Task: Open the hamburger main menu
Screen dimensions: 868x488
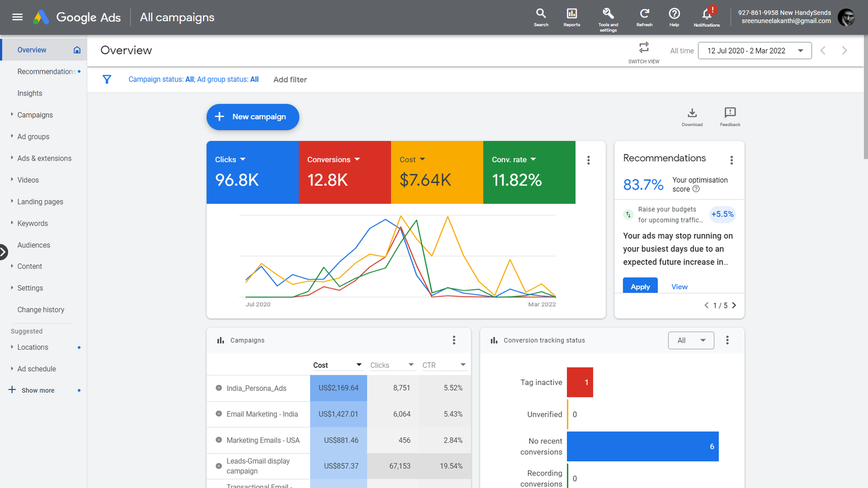Action: [x=17, y=17]
